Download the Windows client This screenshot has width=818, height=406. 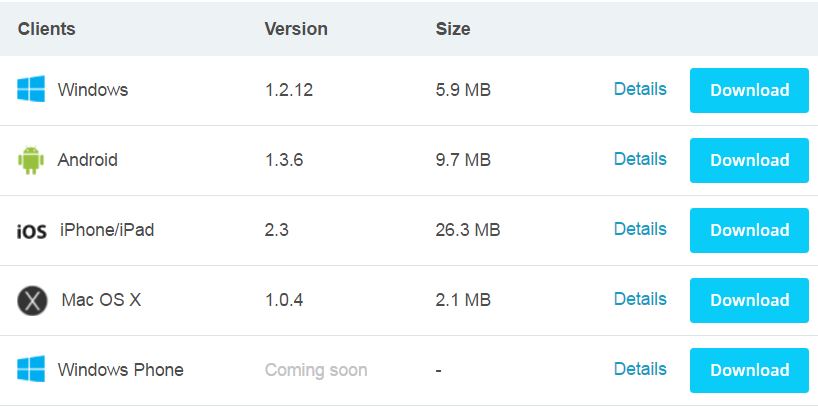click(x=749, y=90)
